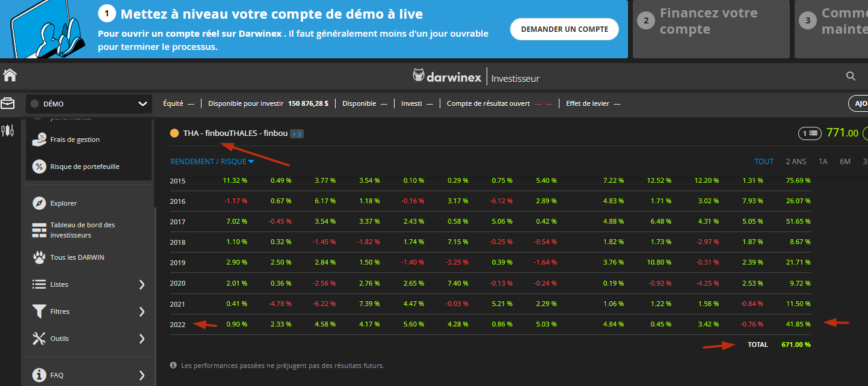
Task: Open the RENDEMENT / RISQUE dropdown
Action: tap(212, 161)
